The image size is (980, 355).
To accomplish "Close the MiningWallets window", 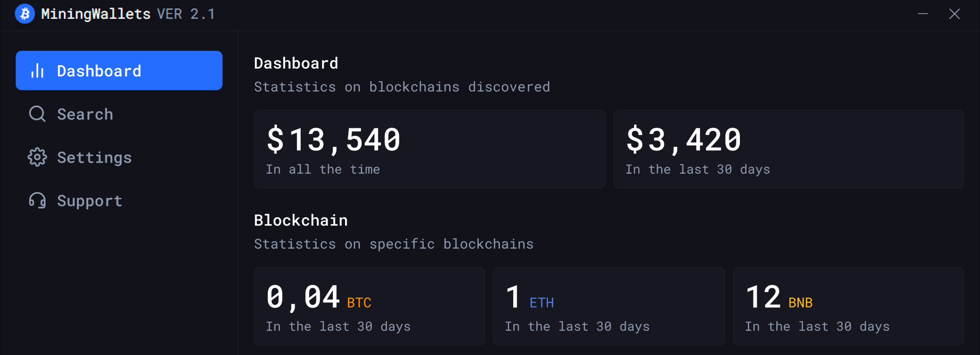I will (954, 14).
